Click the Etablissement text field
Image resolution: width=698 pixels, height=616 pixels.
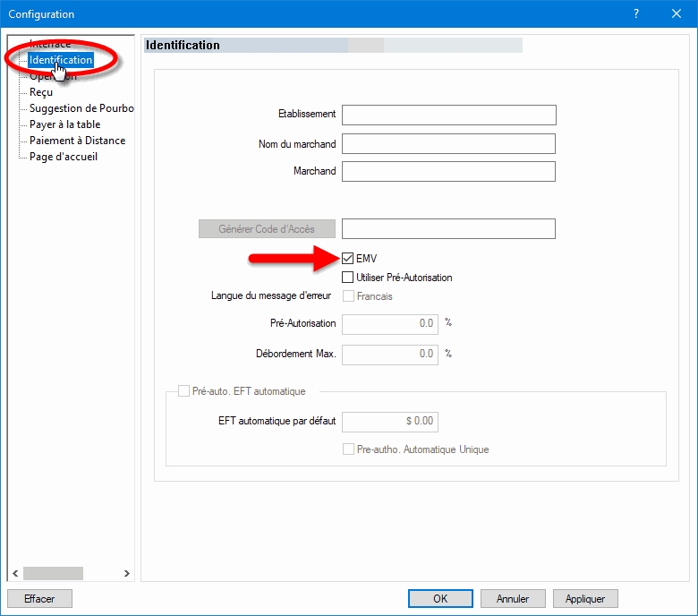pyautogui.click(x=448, y=115)
